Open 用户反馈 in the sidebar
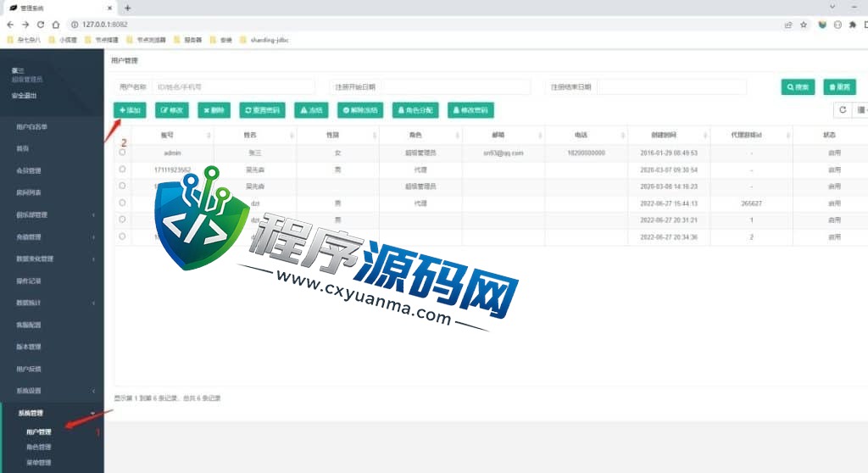Image resolution: width=868 pixels, height=473 pixels. (29, 369)
